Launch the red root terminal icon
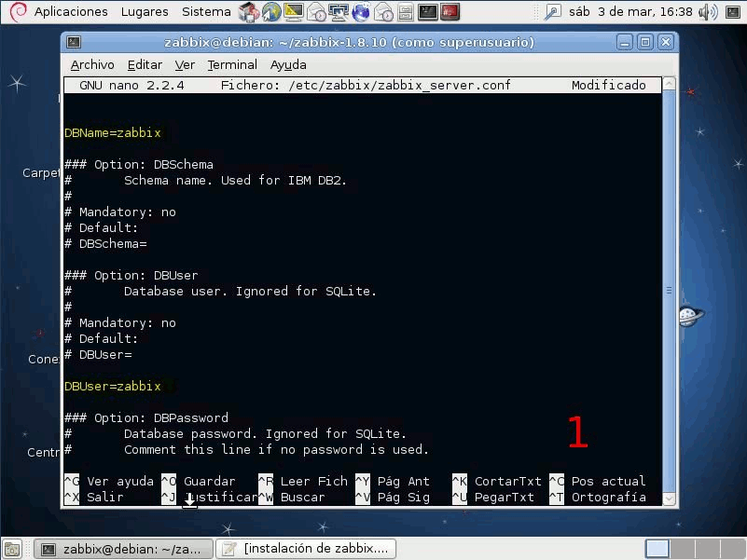Screen dimensions: 747x560 coord(450,12)
